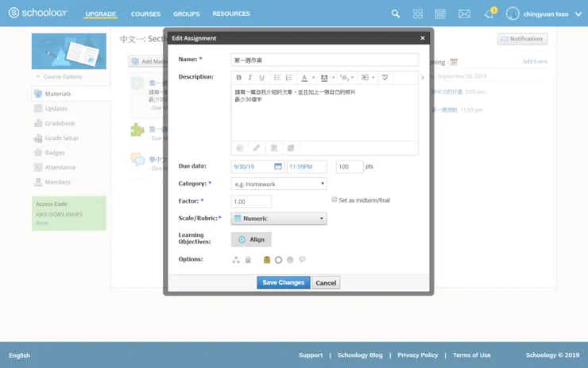Click the due time field 11:59PM

click(x=307, y=167)
